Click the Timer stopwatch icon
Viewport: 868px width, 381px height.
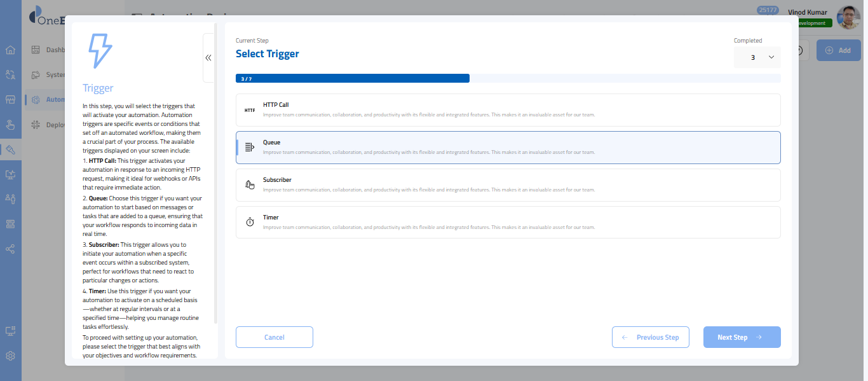coord(250,222)
